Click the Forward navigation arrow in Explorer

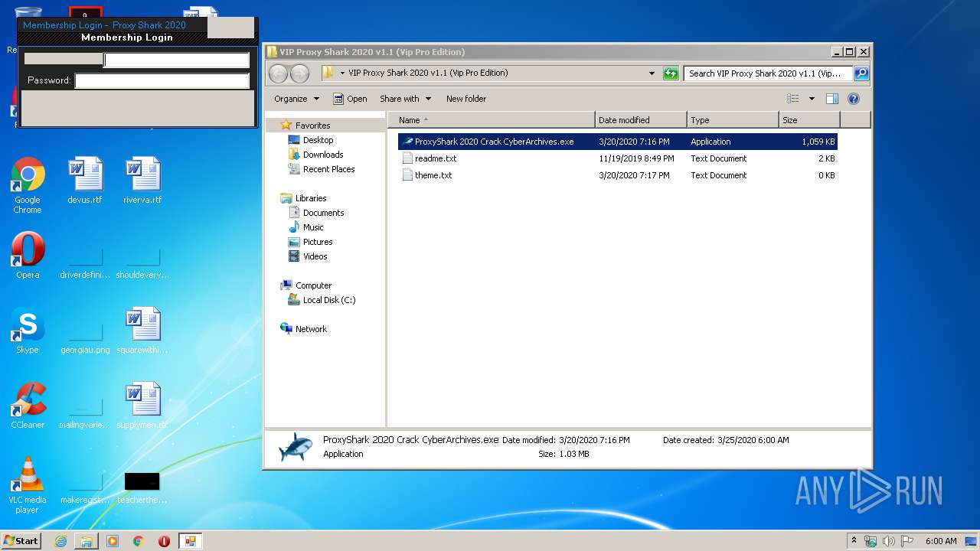(299, 73)
